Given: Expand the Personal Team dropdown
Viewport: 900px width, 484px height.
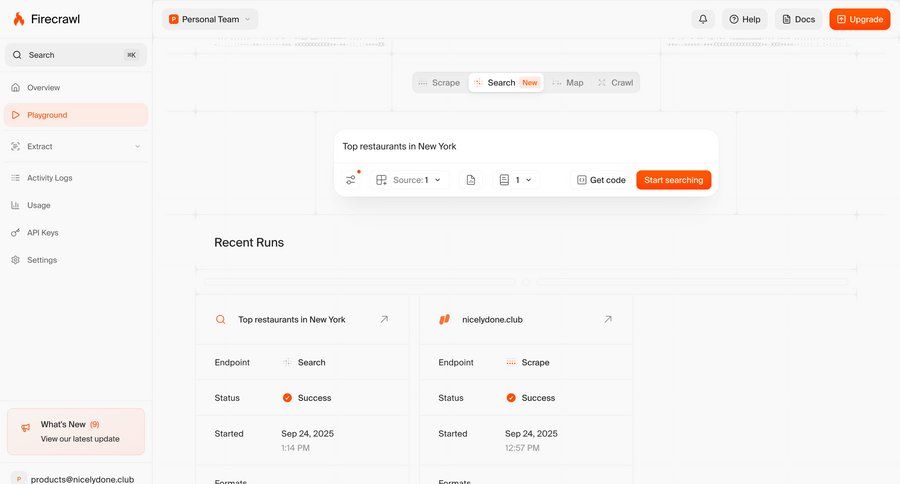Looking at the screenshot, I should pos(210,19).
